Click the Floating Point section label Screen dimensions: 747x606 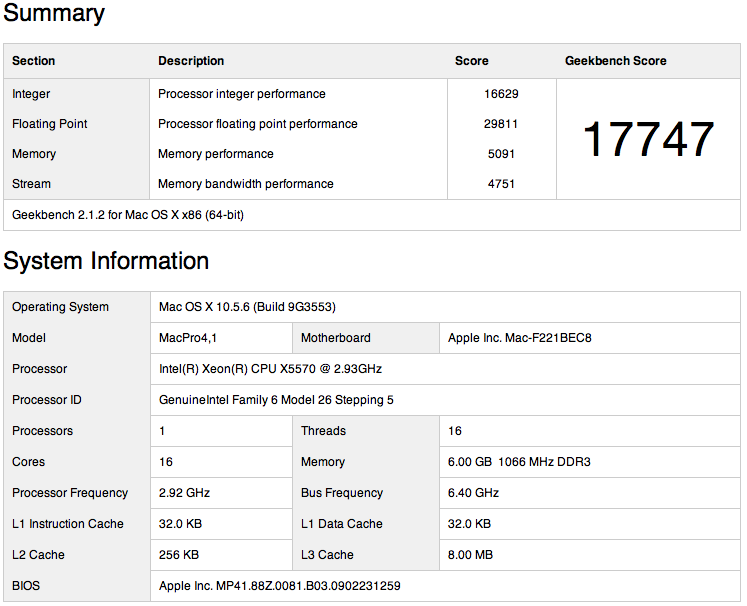[x=50, y=124]
